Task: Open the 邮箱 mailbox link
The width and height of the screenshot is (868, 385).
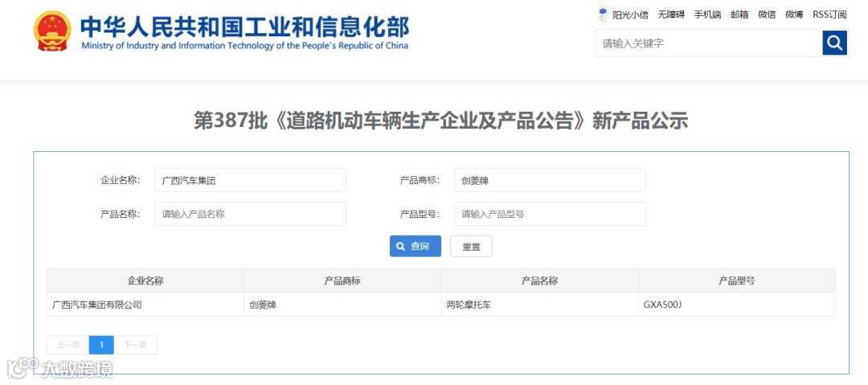Action: (x=739, y=14)
